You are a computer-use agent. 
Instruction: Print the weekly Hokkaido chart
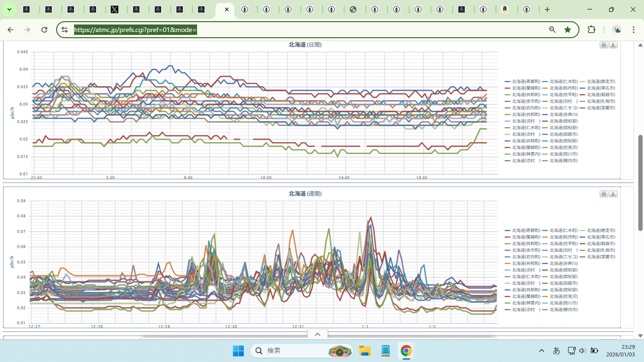pos(604,194)
